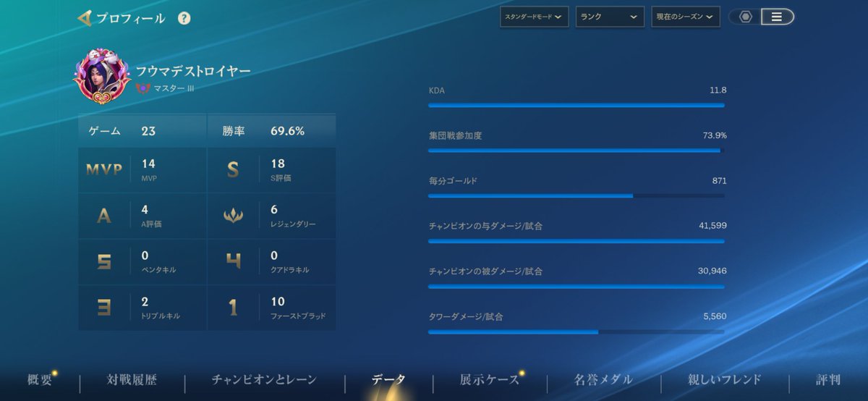Viewport: 868px width, 401px height.
Task: Click the 73.9% team fight value
Action: 715,135
